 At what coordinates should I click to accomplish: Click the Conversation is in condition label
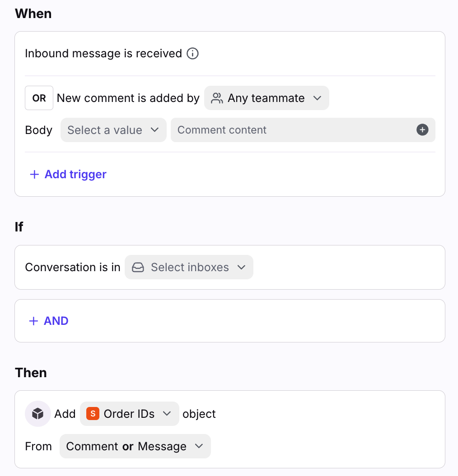(x=73, y=268)
